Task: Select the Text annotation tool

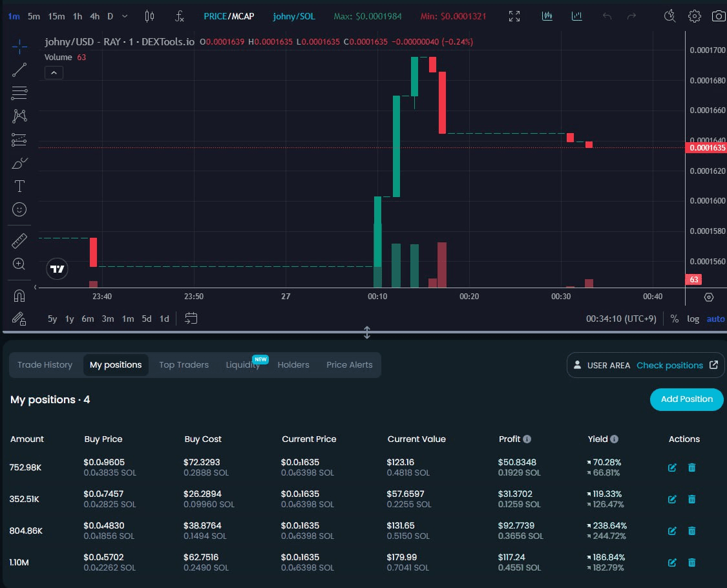Action: 19,187
